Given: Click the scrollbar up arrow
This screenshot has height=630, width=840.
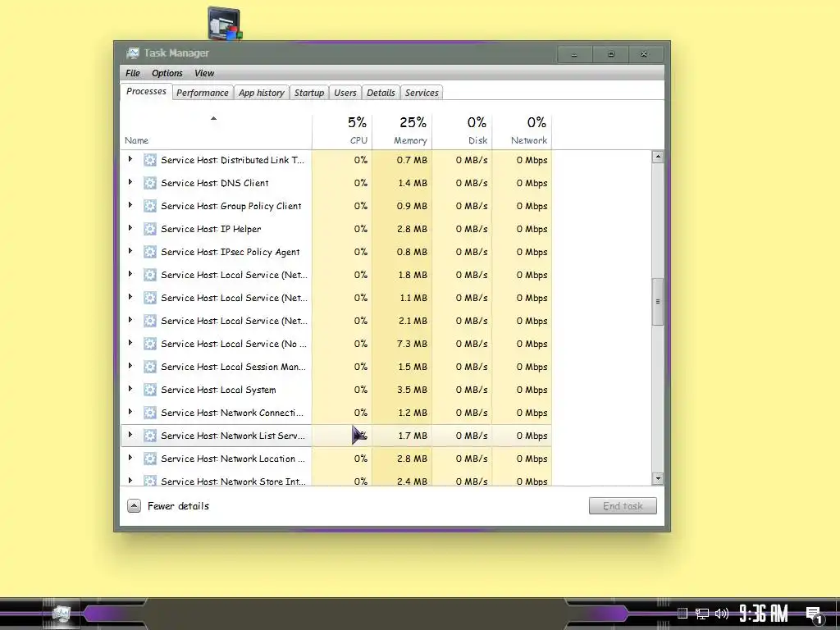Looking at the screenshot, I should [x=658, y=157].
